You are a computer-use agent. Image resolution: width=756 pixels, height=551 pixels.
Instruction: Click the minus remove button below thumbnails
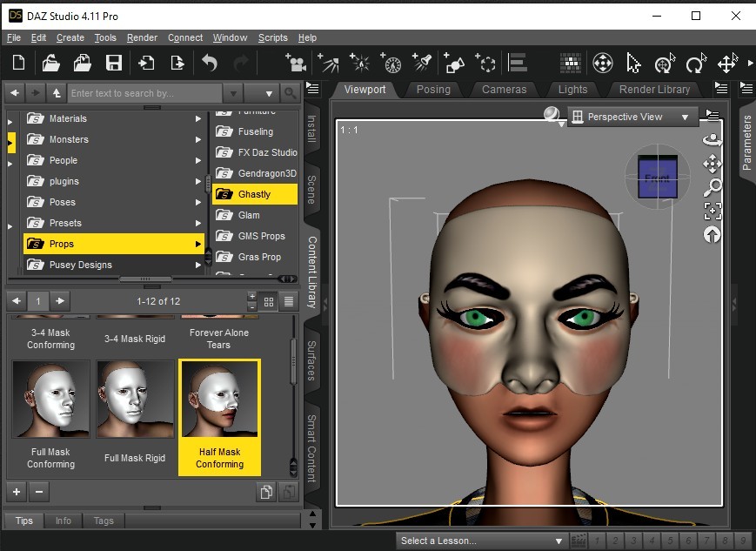coord(39,492)
